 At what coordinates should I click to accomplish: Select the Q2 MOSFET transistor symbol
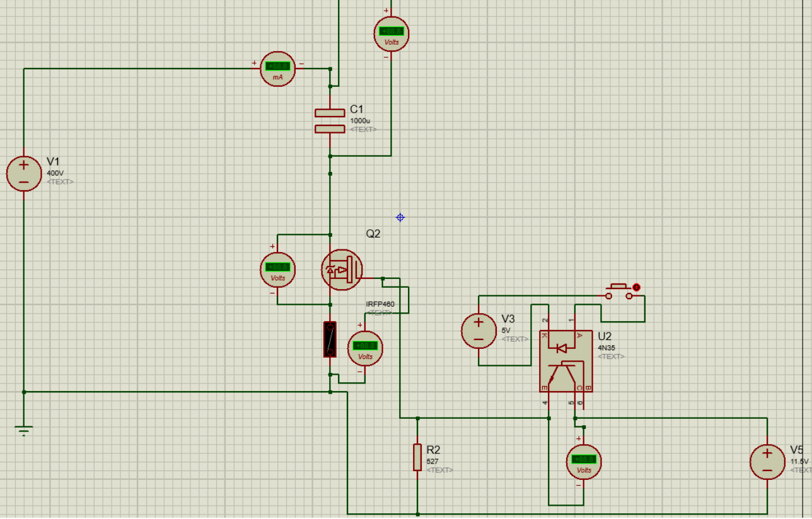pyautogui.click(x=342, y=270)
